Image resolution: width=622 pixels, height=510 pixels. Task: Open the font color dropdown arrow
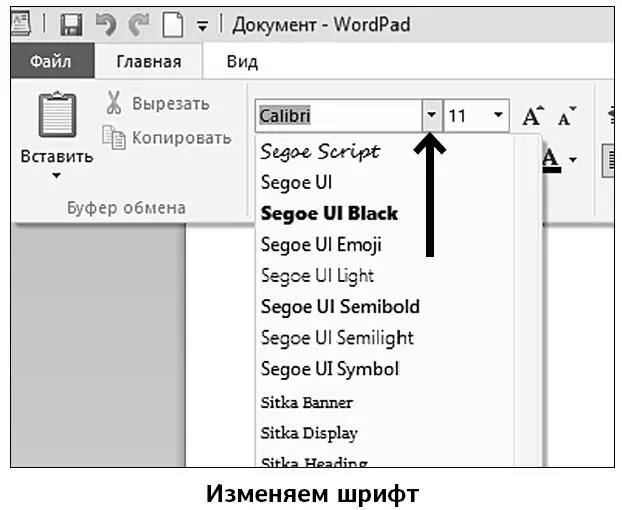(x=573, y=159)
